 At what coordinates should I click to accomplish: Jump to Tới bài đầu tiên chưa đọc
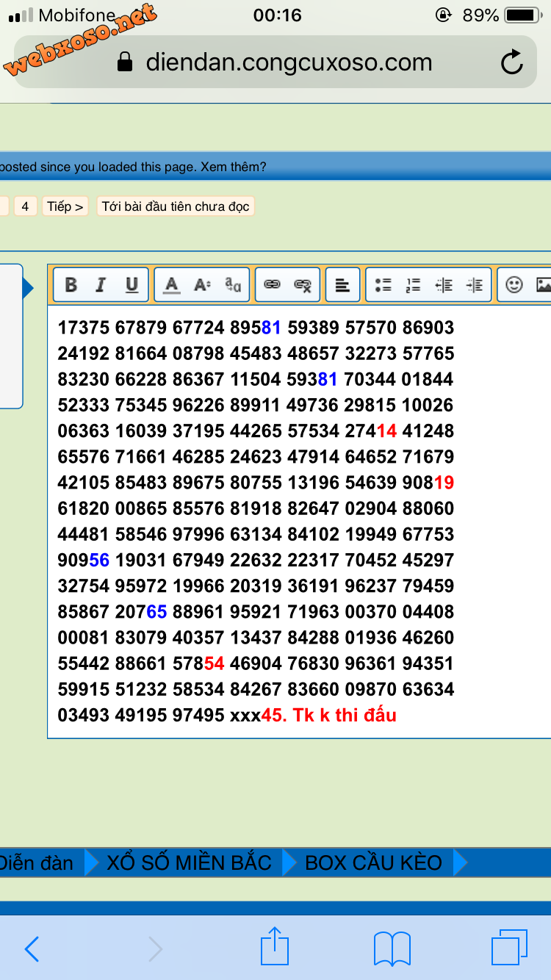176,206
